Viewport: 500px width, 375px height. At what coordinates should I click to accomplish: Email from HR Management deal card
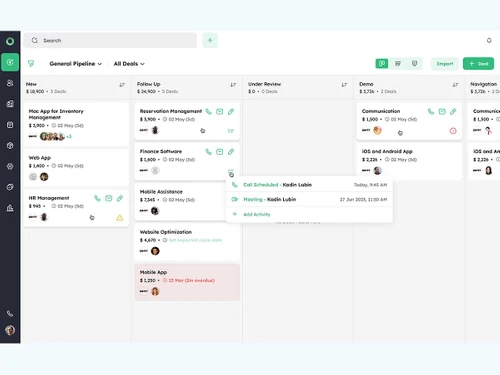(109, 198)
